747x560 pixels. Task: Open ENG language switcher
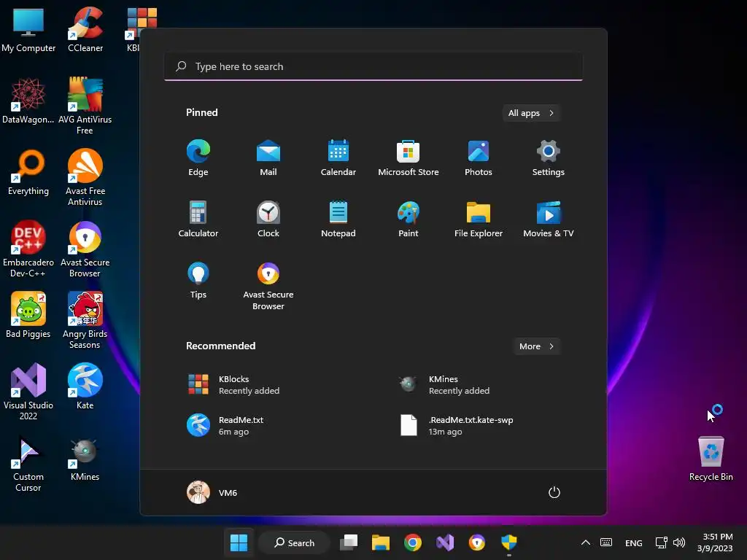pos(634,542)
